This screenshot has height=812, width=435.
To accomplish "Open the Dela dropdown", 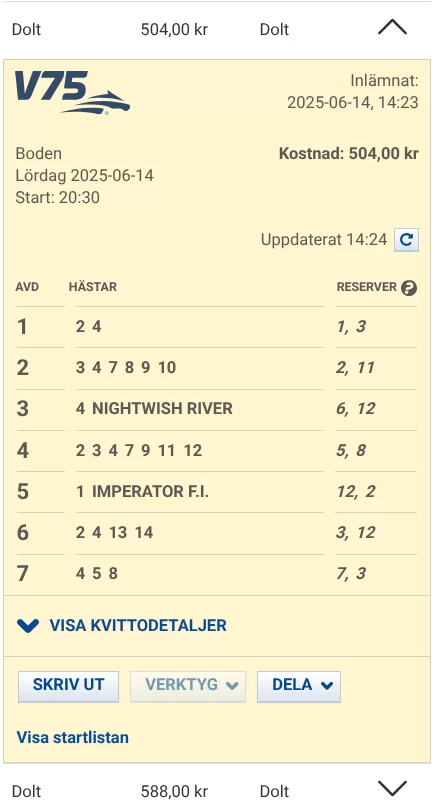I will [299, 687].
